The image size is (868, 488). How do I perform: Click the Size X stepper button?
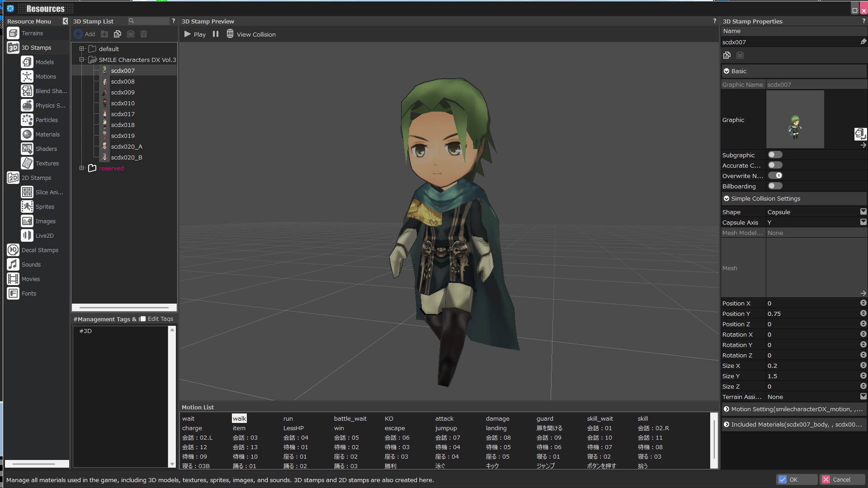tap(863, 366)
